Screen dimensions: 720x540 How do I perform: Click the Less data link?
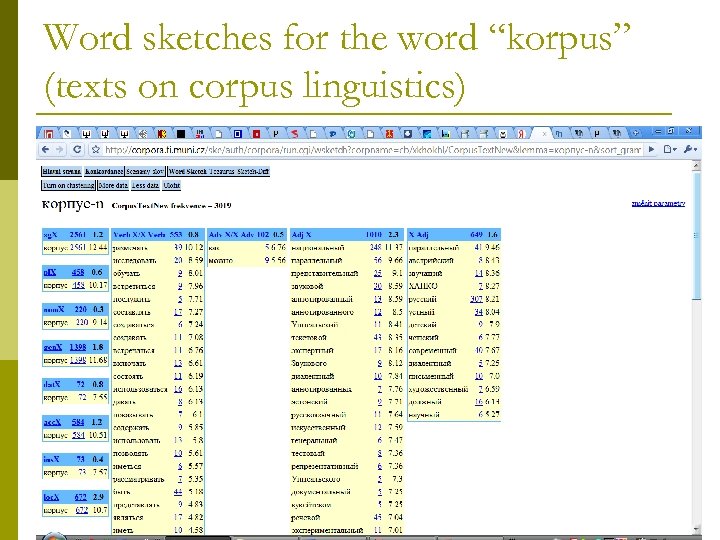pos(145,185)
